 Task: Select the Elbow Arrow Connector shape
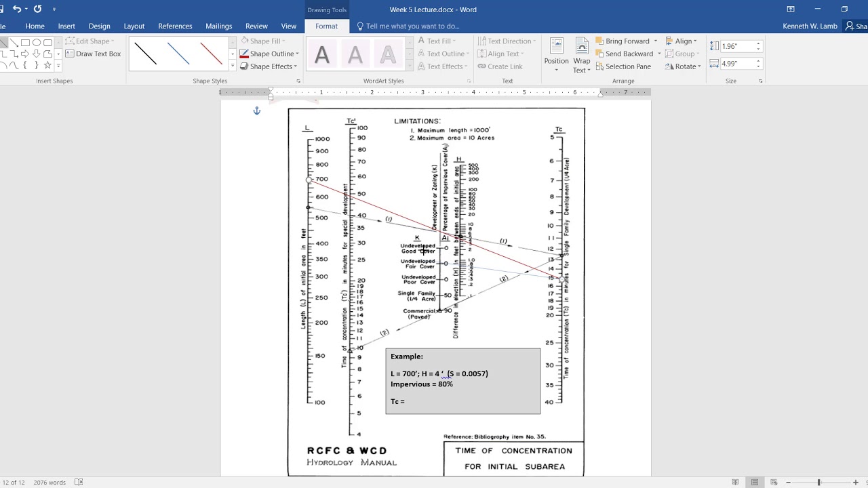pos(14,54)
